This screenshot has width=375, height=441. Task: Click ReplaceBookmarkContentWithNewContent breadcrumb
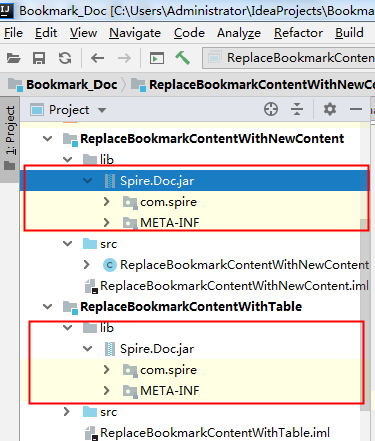pyautogui.click(x=253, y=85)
